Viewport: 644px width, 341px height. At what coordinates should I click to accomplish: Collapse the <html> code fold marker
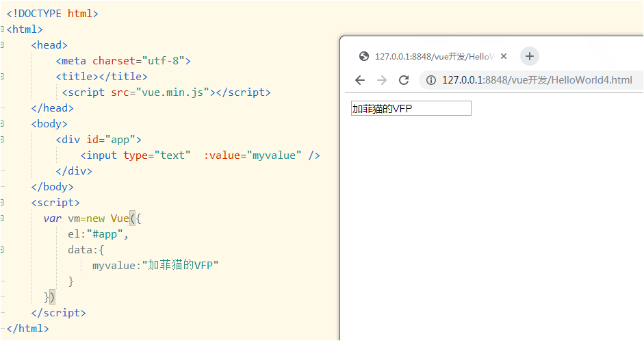[x=2, y=29]
